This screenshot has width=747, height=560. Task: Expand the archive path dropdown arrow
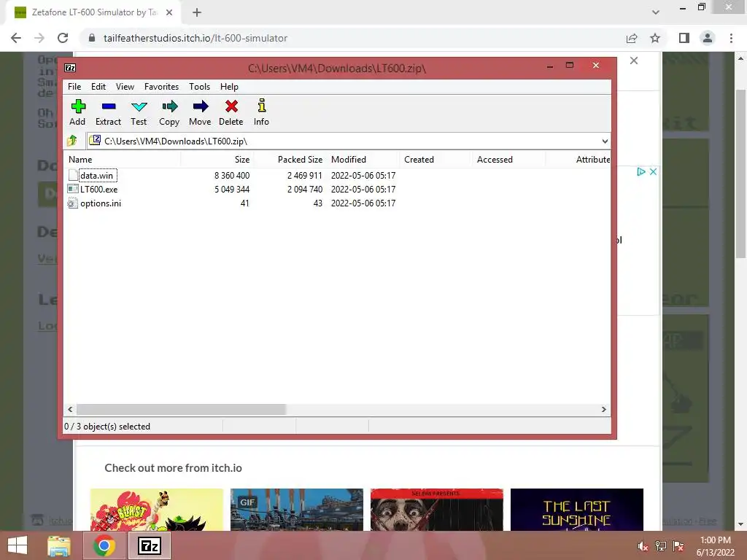coord(605,141)
